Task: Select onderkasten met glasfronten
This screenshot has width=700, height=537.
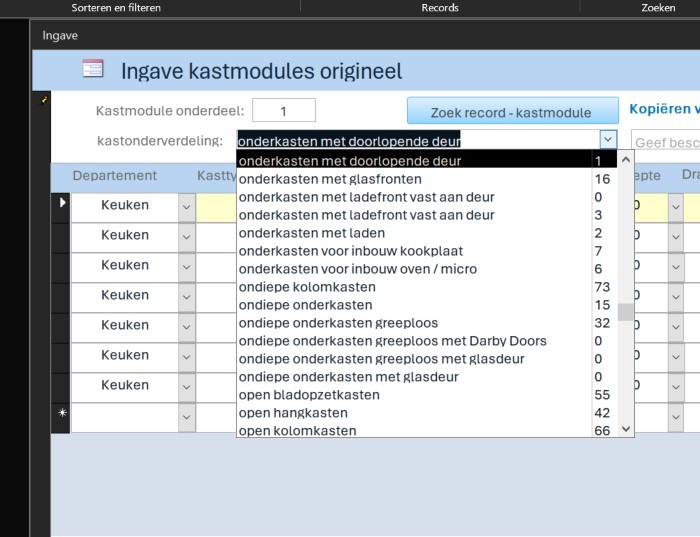Action: 427,179
